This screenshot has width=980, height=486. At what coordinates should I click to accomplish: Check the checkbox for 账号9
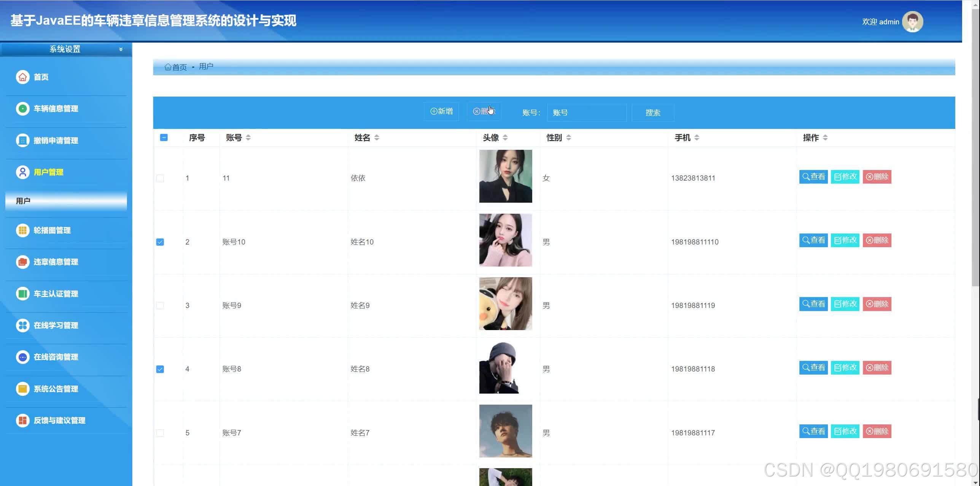160,305
